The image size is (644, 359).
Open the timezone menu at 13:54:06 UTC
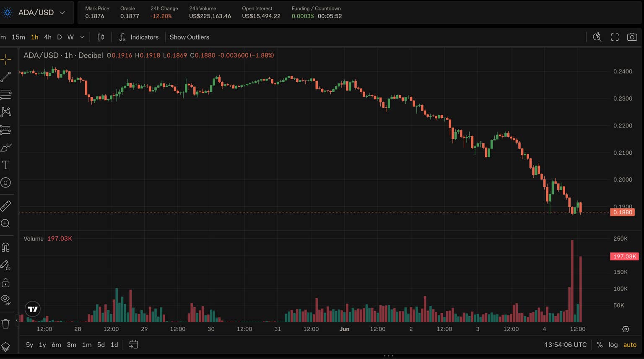(x=566, y=345)
